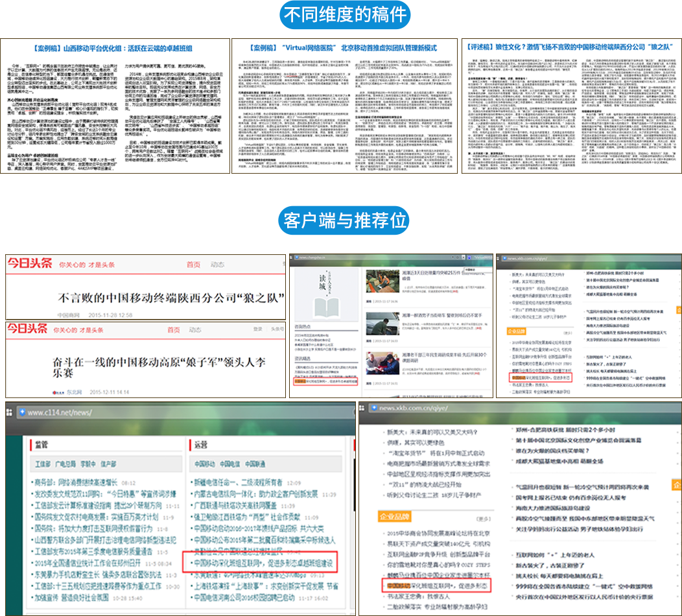Open "淘宝年货节" item in enlarged xkb page
Image resolution: width=682 pixels, height=616 pixels.
(x=436, y=453)
